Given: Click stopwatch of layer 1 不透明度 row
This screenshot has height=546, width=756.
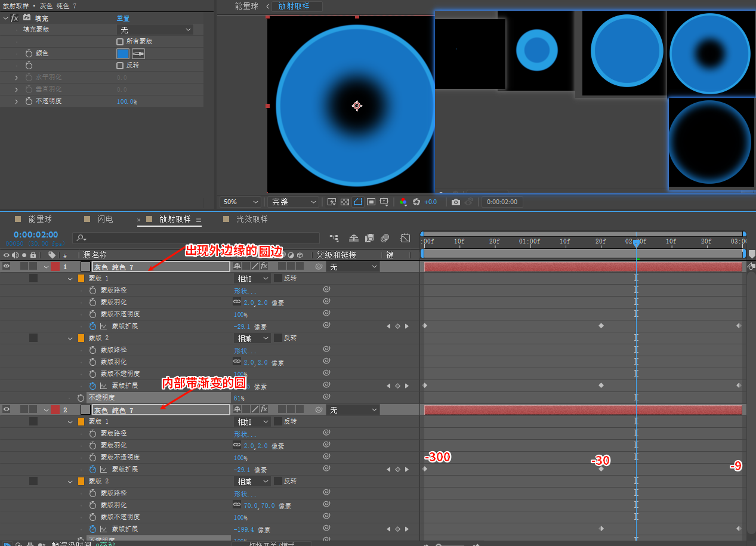Looking at the screenshot, I should (81, 397).
